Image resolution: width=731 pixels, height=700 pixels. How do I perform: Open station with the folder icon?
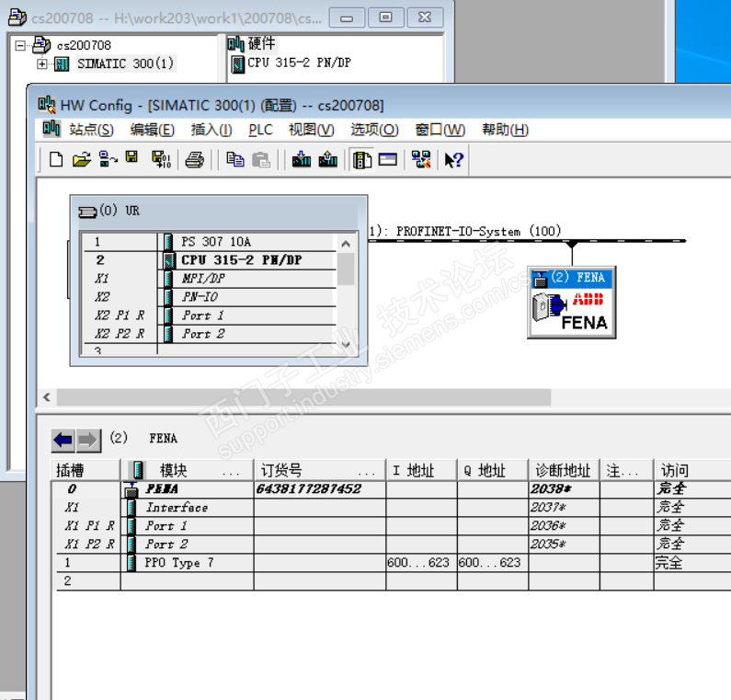pos(82,160)
